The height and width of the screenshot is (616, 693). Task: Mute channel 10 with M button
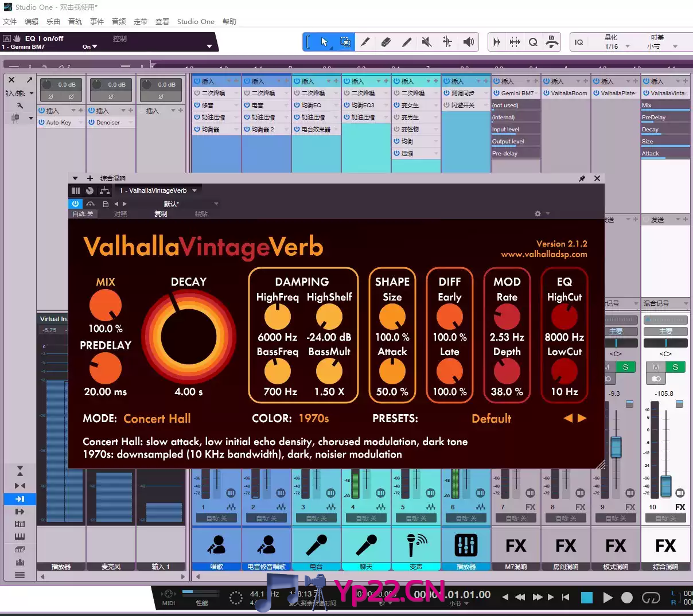pyautogui.click(x=656, y=367)
